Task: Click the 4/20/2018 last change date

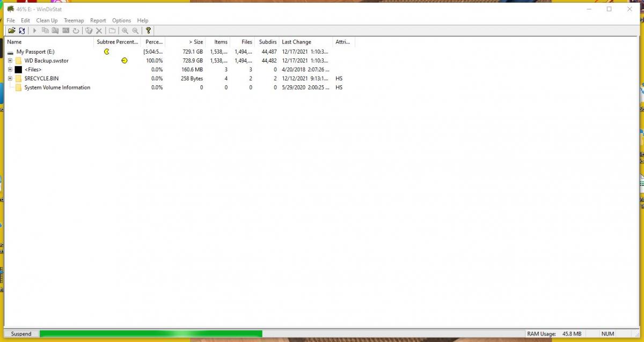Action: [x=305, y=70]
